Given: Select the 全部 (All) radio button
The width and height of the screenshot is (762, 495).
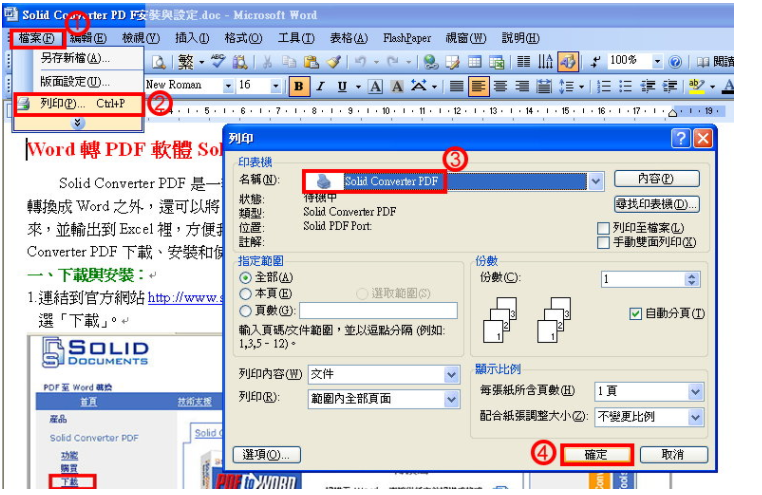Looking at the screenshot, I should point(245,277).
